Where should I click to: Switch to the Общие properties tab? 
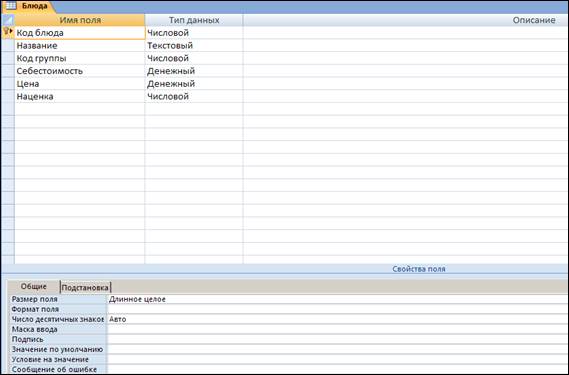[34, 286]
